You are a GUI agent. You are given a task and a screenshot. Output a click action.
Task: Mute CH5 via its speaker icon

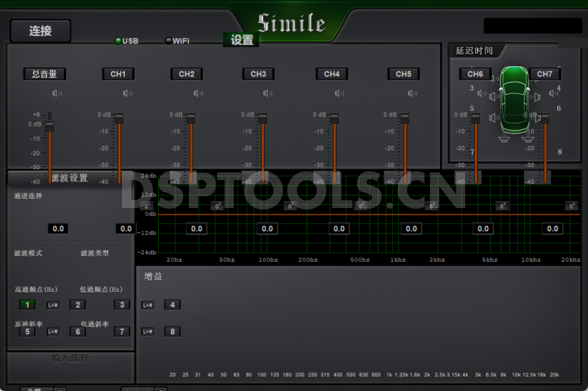click(411, 93)
